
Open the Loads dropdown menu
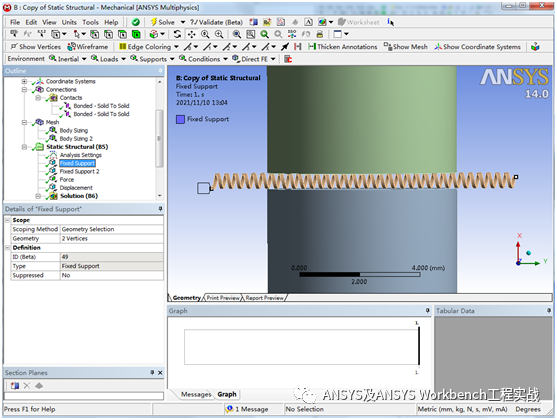coord(108,59)
